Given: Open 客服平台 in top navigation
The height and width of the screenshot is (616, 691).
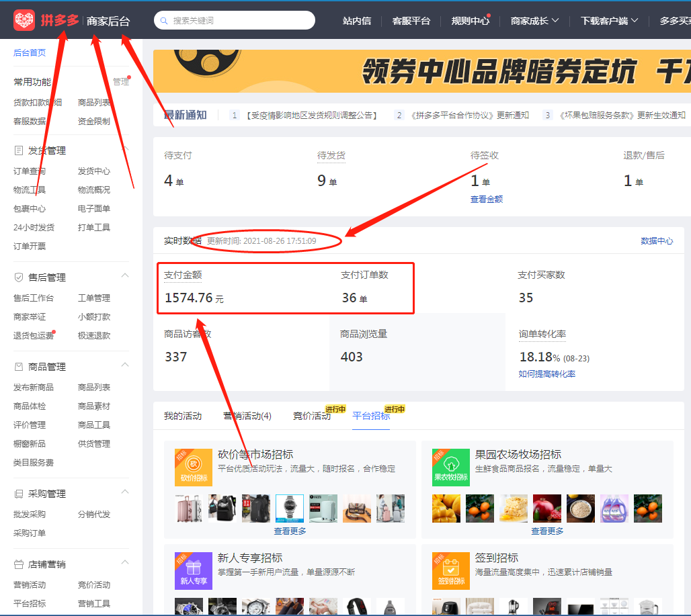Looking at the screenshot, I should coord(411,21).
